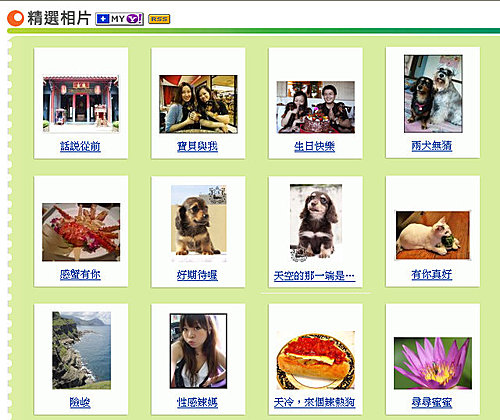Open the 有你真好 link
The image size is (500, 420).
point(432,274)
